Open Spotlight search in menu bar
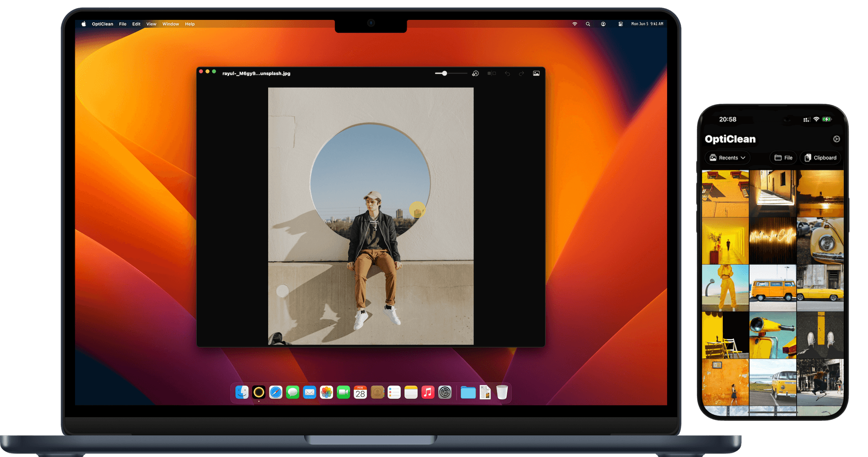The width and height of the screenshot is (868, 457). pos(588,24)
